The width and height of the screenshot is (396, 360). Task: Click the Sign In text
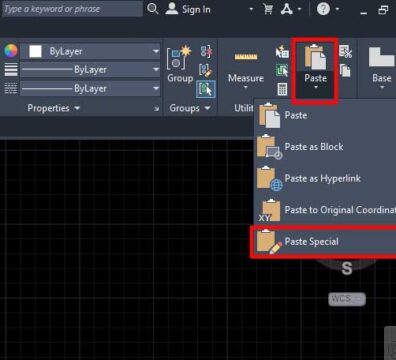click(x=196, y=10)
